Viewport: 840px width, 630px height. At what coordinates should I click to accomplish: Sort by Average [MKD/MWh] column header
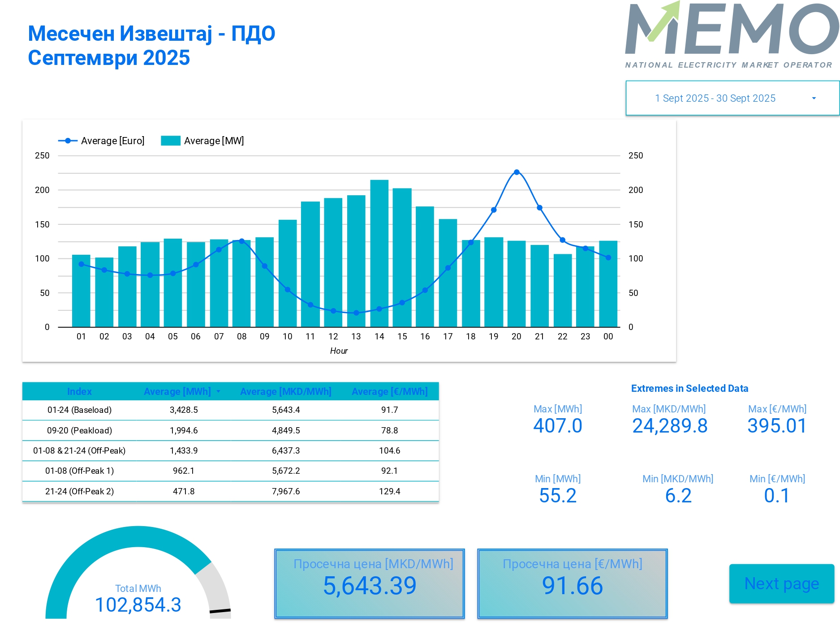tap(285, 391)
